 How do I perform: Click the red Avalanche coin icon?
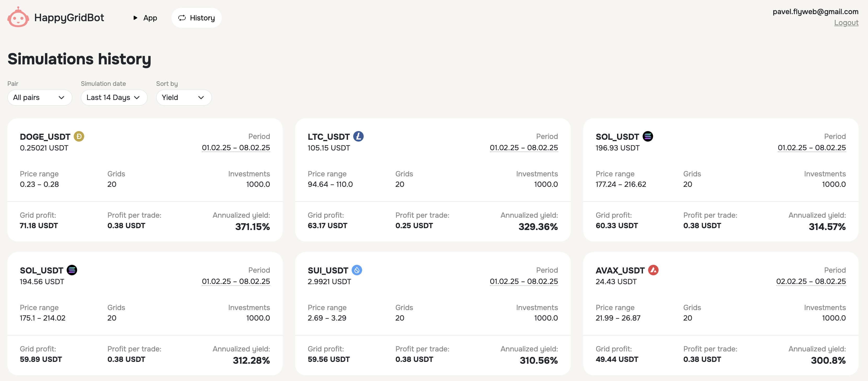[x=653, y=270]
